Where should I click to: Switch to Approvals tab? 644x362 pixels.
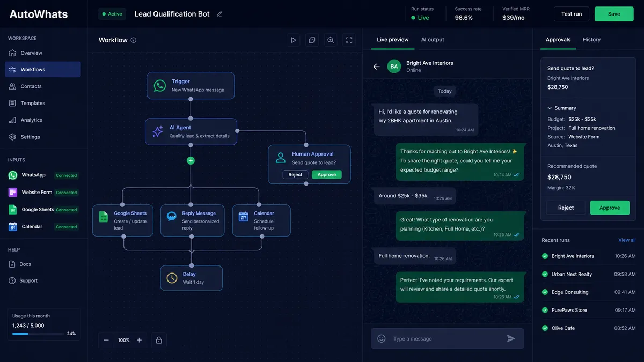558,40
